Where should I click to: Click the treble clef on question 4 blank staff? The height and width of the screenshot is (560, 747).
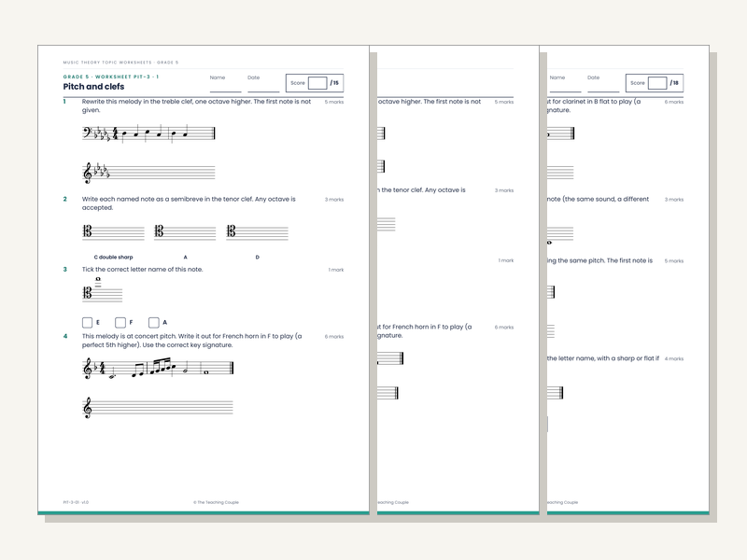pos(87,408)
